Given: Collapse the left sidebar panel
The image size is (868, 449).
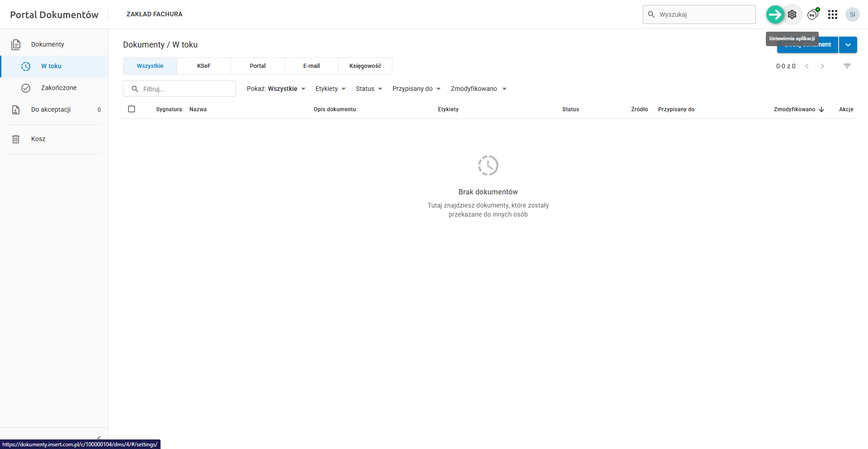Looking at the screenshot, I should click(99, 438).
